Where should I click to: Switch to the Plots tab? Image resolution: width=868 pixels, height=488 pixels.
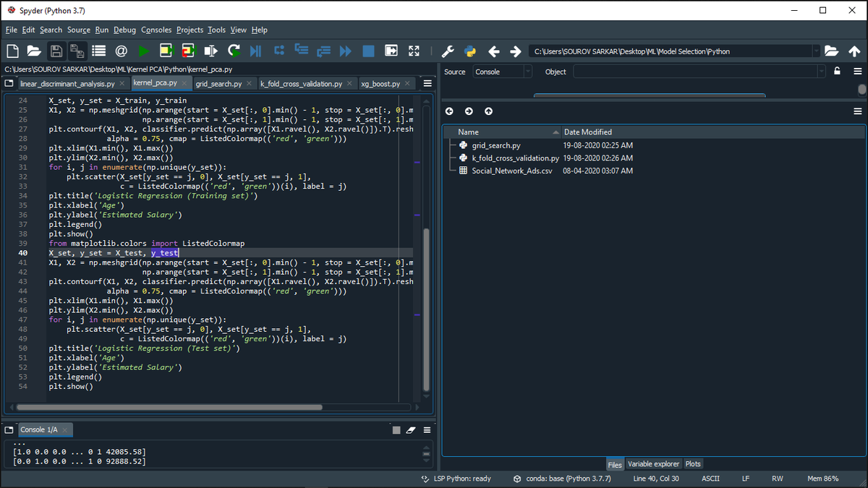click(x=693, y=464)
